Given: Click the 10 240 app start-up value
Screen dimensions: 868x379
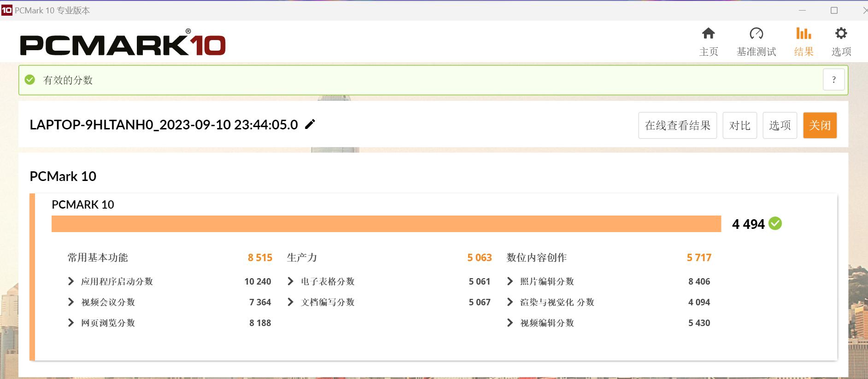Looking at the screenshot, I should 258,281.
